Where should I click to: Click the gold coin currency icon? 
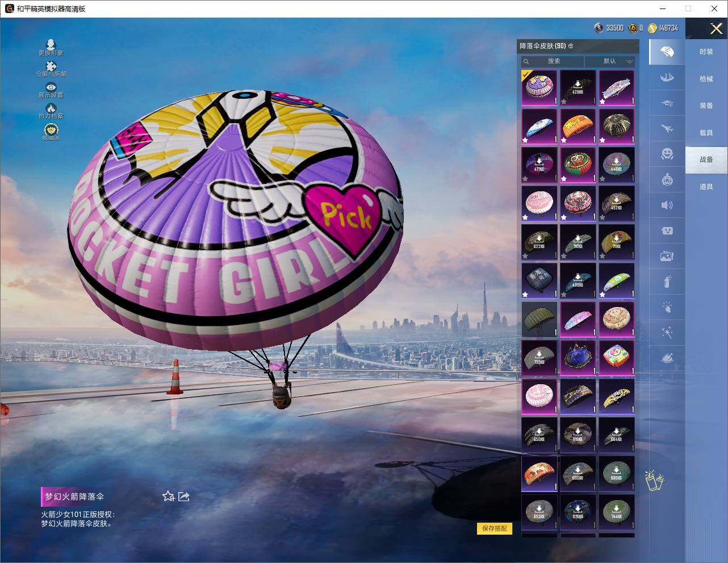(652, 28)
